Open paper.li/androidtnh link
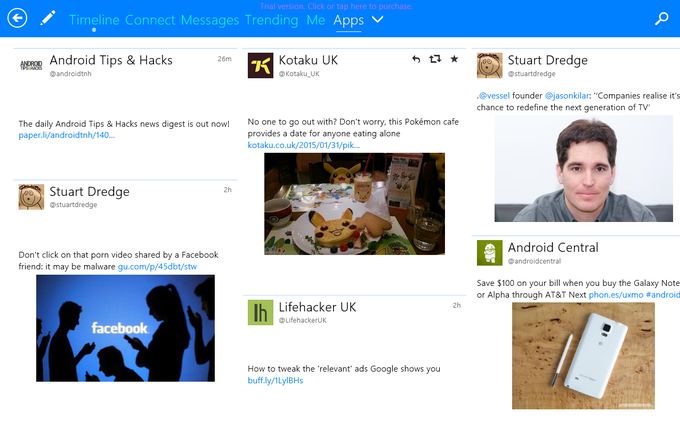The image size is (680, 428). [67, 135]
